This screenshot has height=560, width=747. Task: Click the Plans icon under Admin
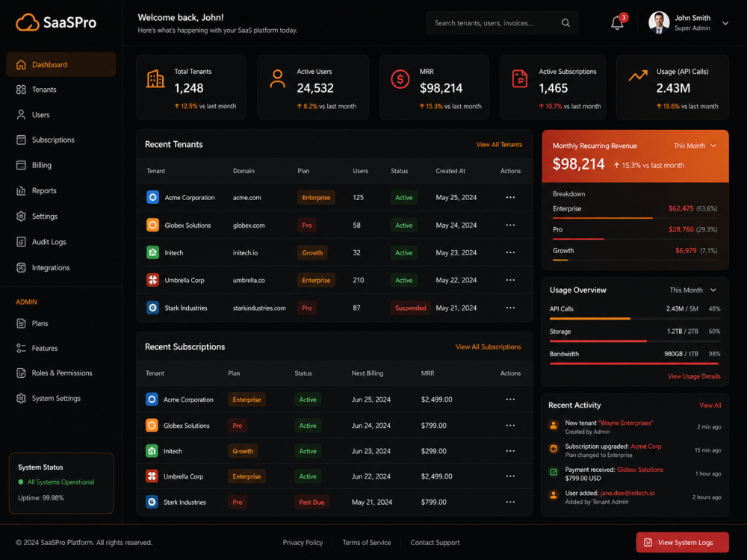click(21, 323)
